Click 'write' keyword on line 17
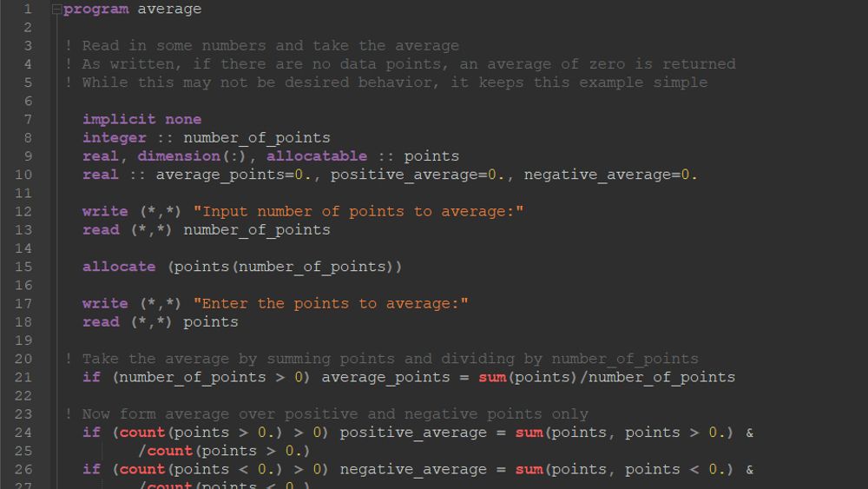868x489 pixels. pos(105,303)
